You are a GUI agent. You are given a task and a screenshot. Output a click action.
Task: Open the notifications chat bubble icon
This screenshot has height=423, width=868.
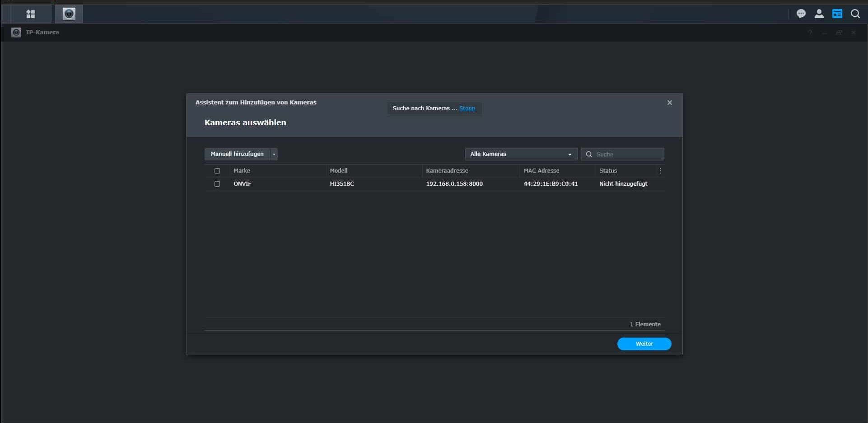[801, 14]
